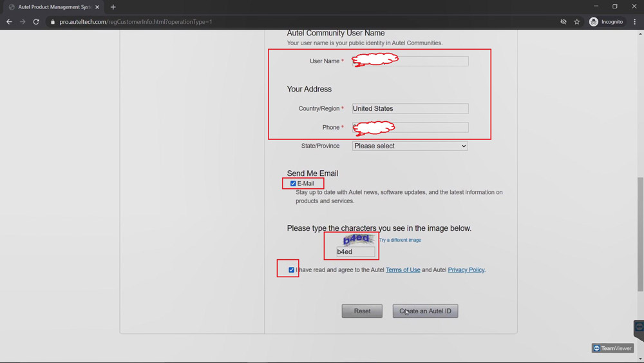The image size is (644, 363).
Task: Restore down the browser window
Action: 615,6
